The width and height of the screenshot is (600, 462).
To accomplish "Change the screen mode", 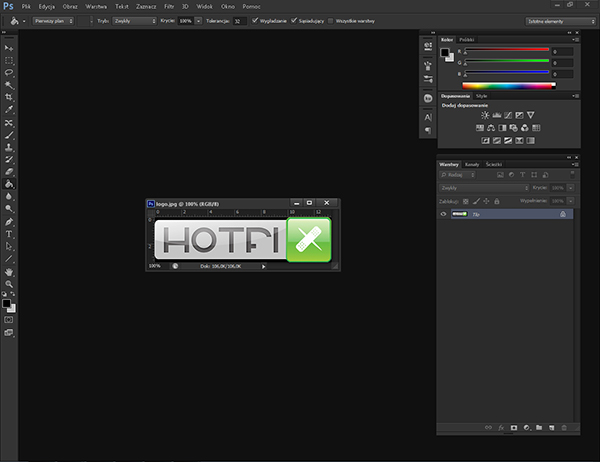I will (x=8, y=333).
